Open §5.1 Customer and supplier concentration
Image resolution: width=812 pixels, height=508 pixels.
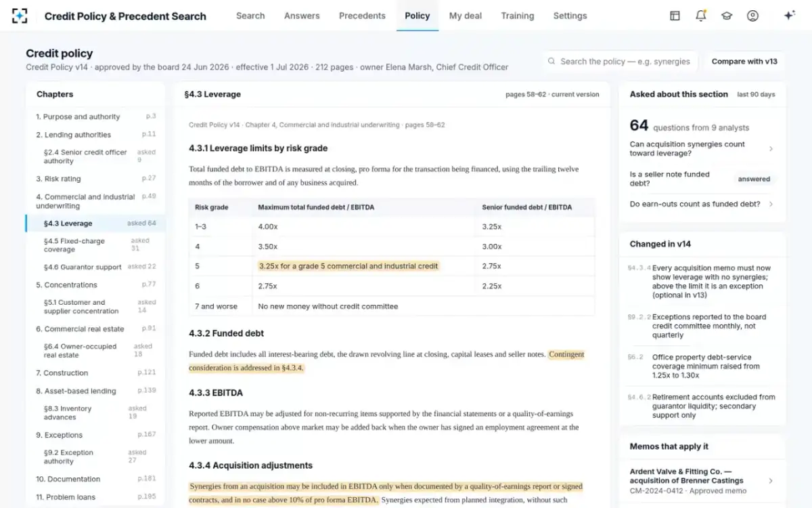coord(95,307)
